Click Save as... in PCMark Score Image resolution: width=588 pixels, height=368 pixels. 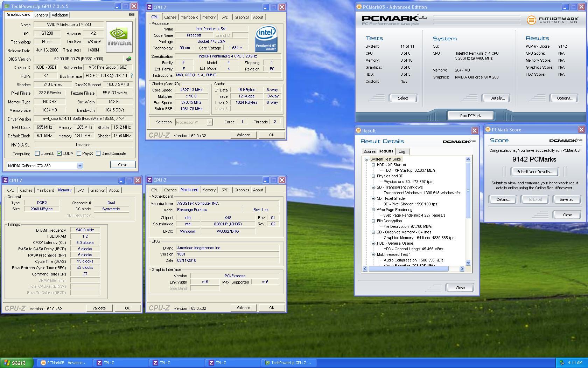point(568,199)
